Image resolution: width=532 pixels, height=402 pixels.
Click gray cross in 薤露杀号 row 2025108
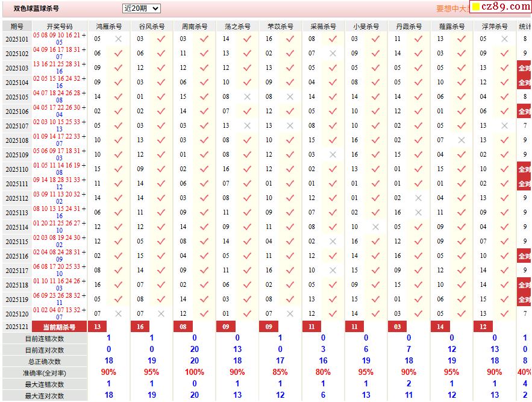point(462,140)
